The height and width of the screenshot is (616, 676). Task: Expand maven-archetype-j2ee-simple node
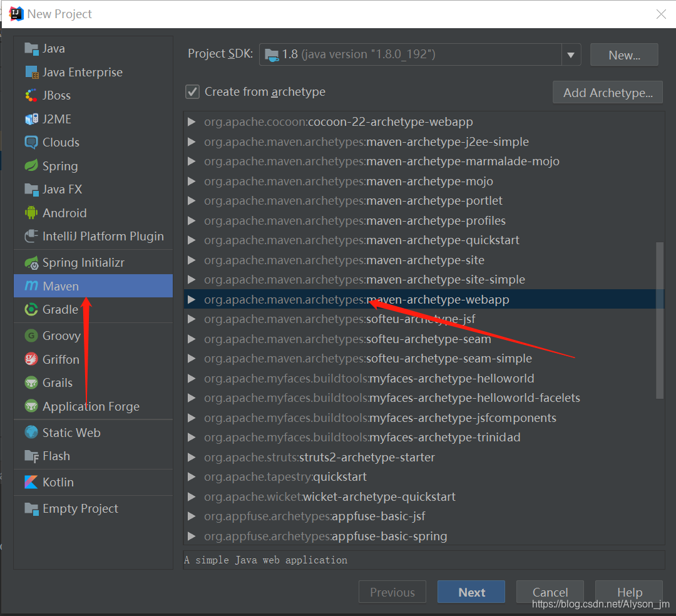coord(192,142)
